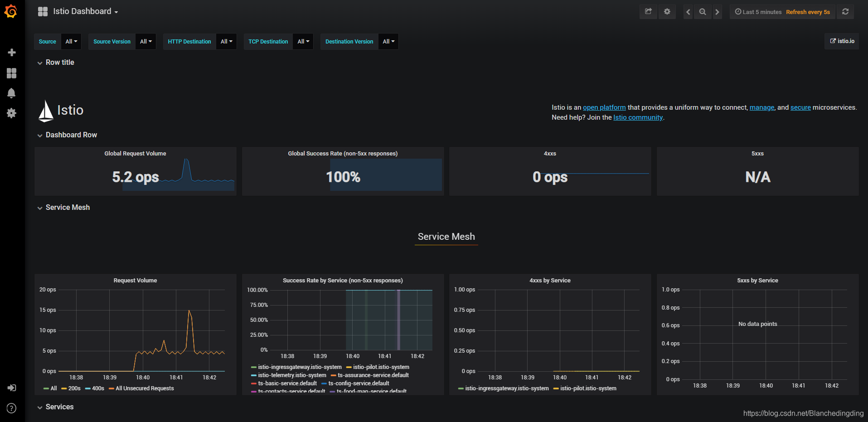Open the Source All dropdown
Viewport: 868px width, 422px height.
71,41
